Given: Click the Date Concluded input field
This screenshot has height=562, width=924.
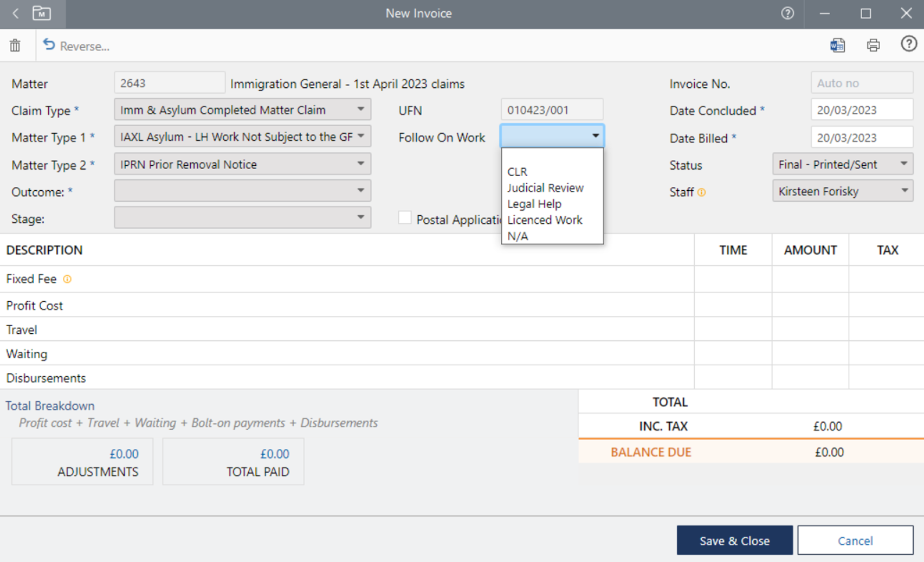Looking at the screenshot, I should pos(861,110).
